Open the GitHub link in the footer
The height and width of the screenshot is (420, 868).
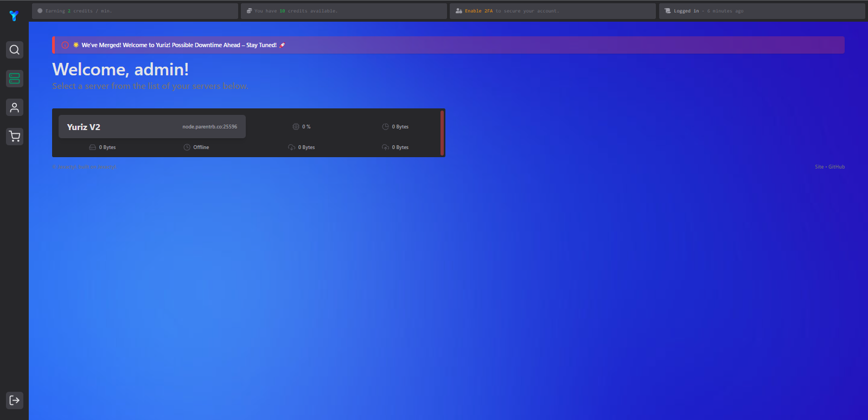click(x=836, y=167)
